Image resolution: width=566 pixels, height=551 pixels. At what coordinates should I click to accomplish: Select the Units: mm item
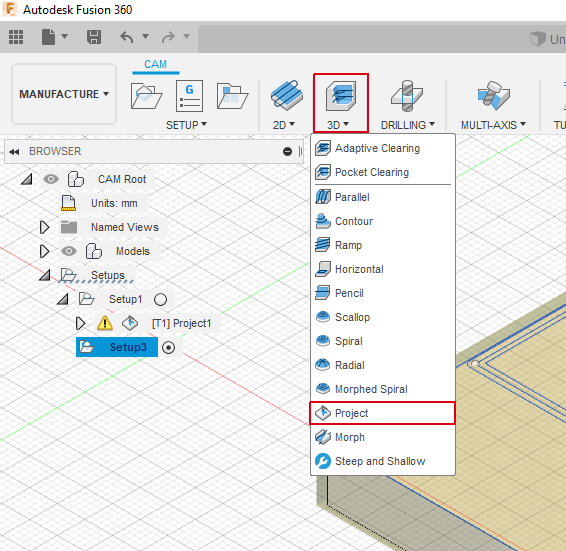[114, 203]
